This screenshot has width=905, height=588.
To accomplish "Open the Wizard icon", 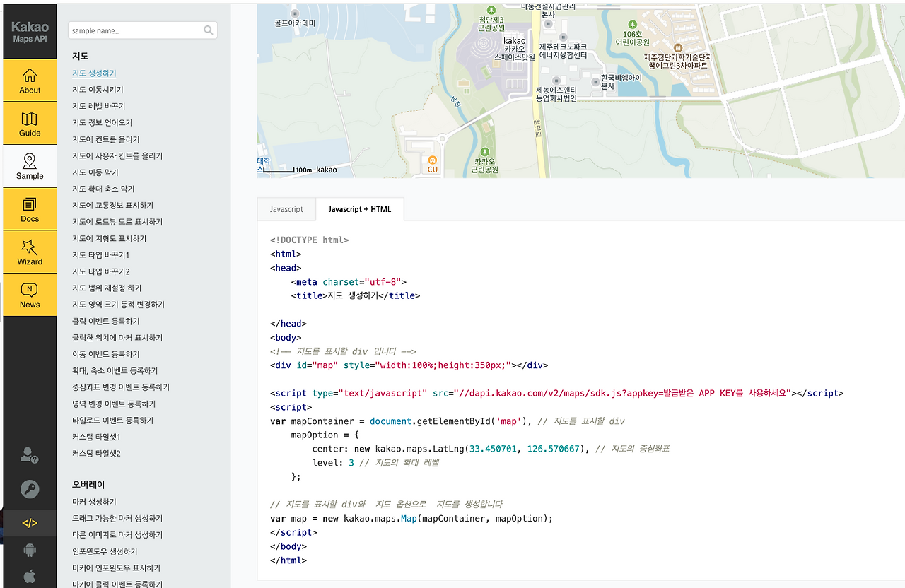I will (x=29, y=252).
